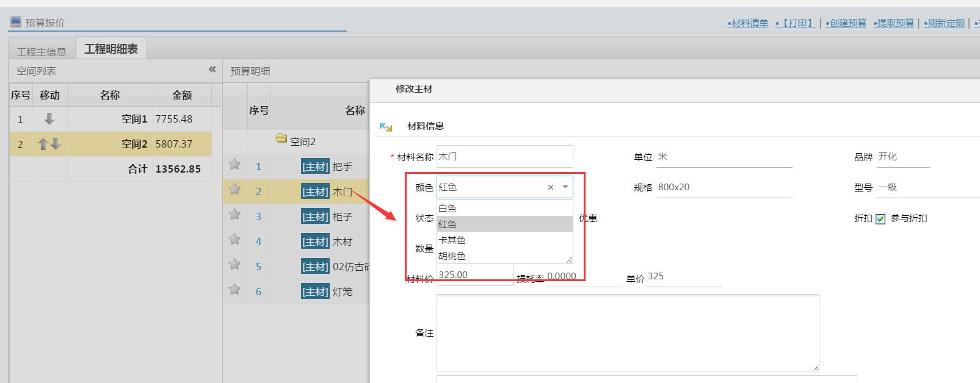Viewport: 980px width, 383px height.
Task: Toggle the 参与折扣 checkbox
Action: [x=880, y=219]
